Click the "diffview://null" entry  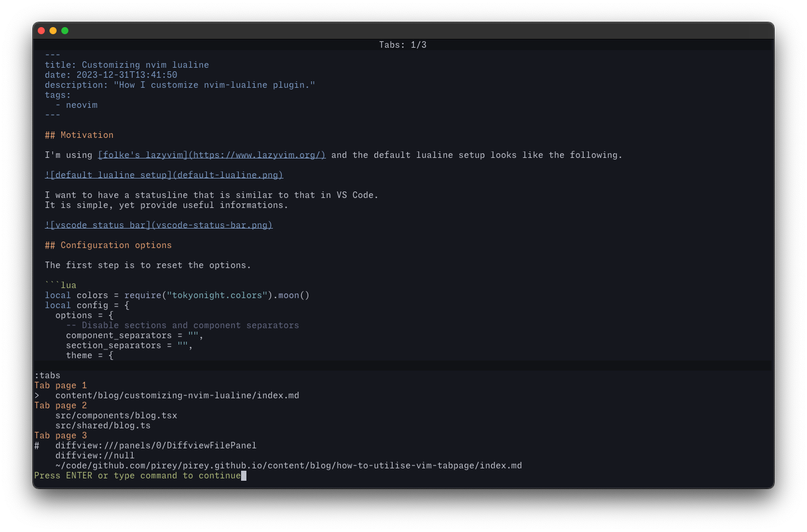(95, 455)
